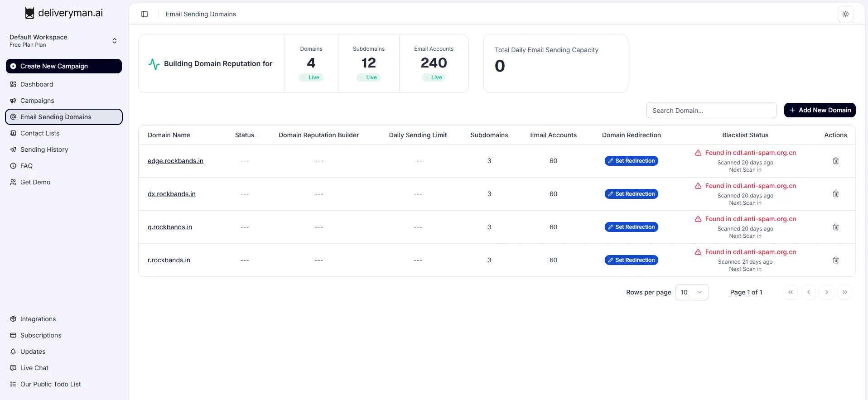
Task: Open the Rows per page dropdown
Action: coord(691,292)
